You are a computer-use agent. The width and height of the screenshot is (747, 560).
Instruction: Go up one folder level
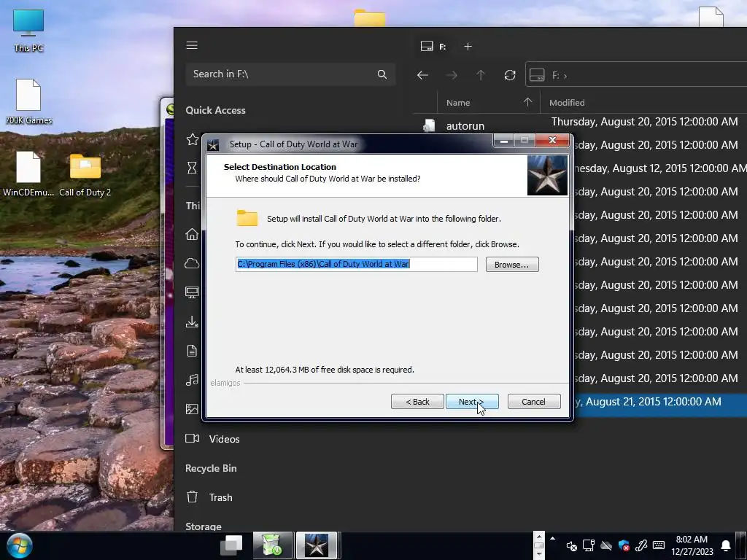click(x=481, y=75)
